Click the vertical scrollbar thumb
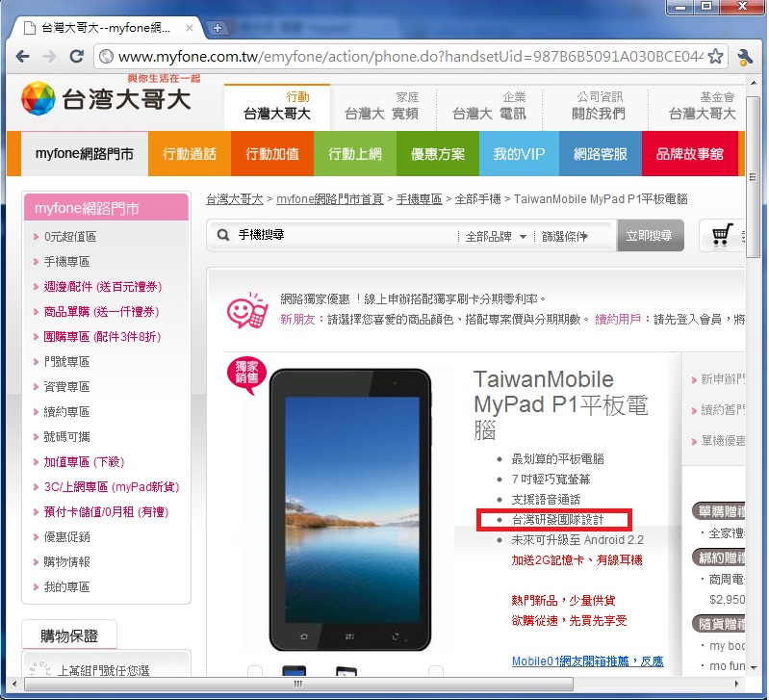The height and width of the screenshot is (700, 769). [x=753, y=176]
